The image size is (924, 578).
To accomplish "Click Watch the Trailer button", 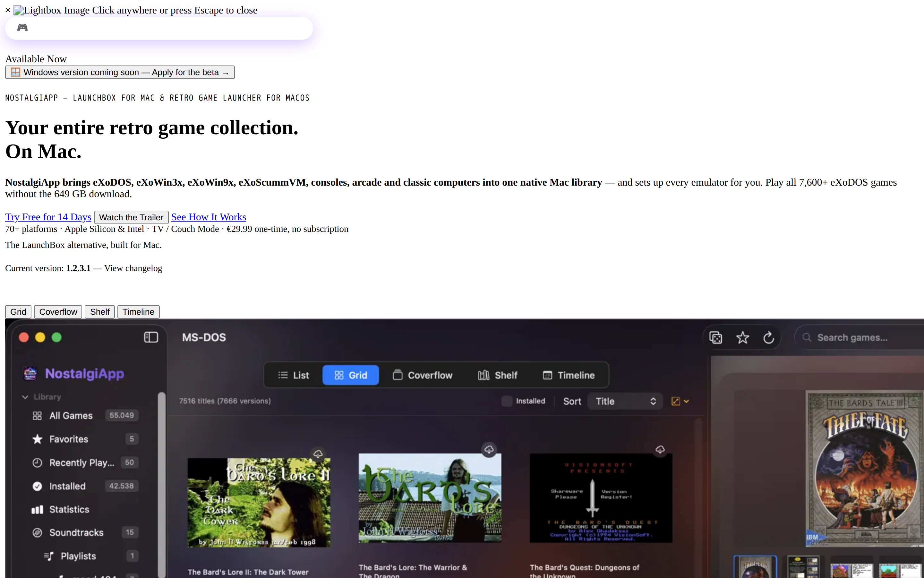I will pos(131,217).
